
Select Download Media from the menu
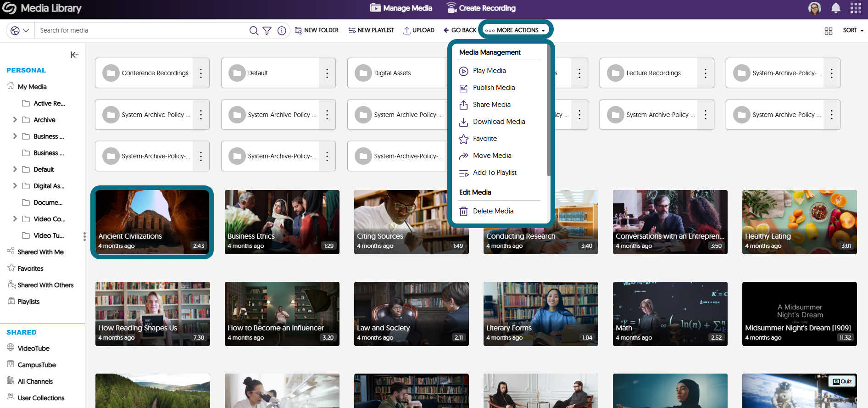click(x=499, y=122)
